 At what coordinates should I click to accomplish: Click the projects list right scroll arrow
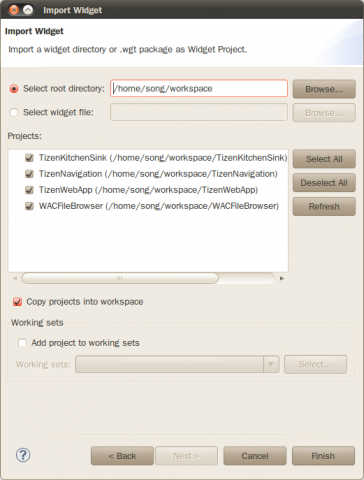pyautogui.click(x=282, y=278)
